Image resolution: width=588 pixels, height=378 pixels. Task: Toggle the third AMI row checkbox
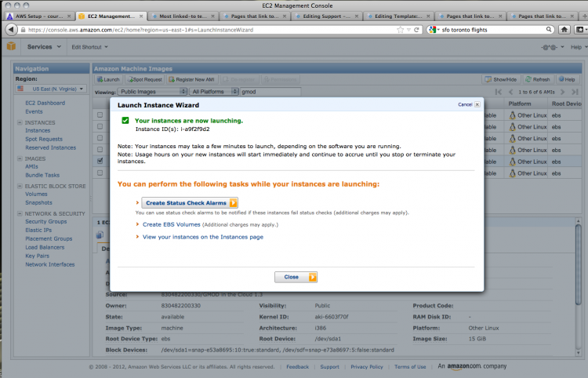100,137
